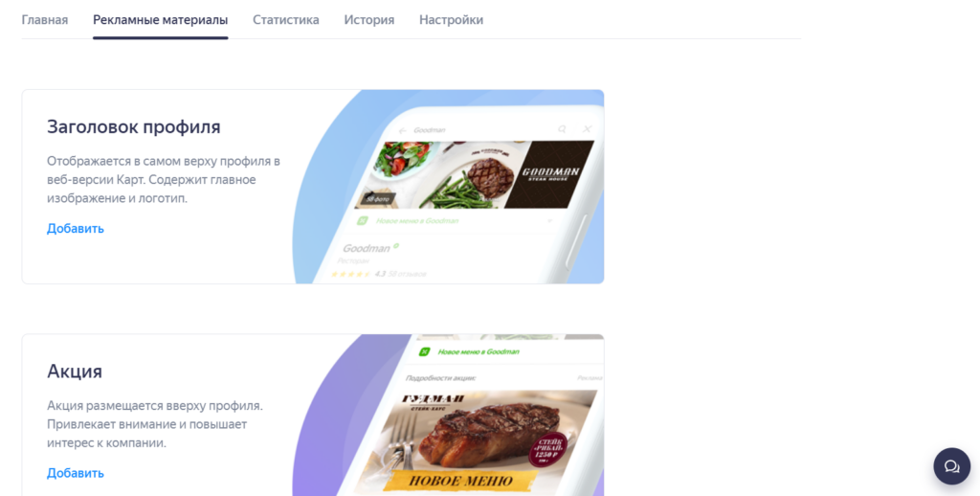980x496 pixels.
Task: Click back arrow next to Goodman in preview
Action: [x=403, y=131]
